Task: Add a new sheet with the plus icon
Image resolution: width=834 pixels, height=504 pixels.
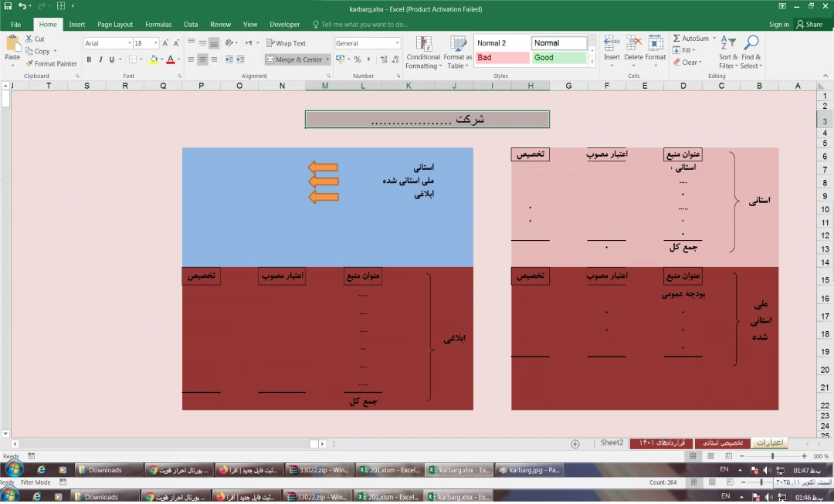Action: click(575, 444)
